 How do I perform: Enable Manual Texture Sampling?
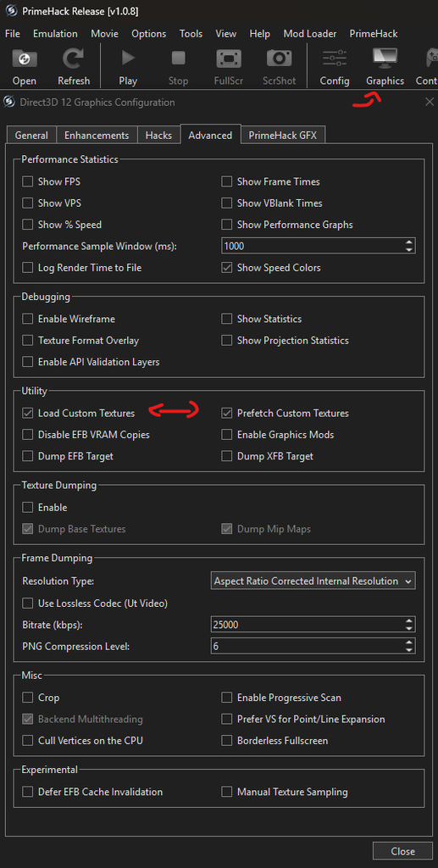(227, 792)
